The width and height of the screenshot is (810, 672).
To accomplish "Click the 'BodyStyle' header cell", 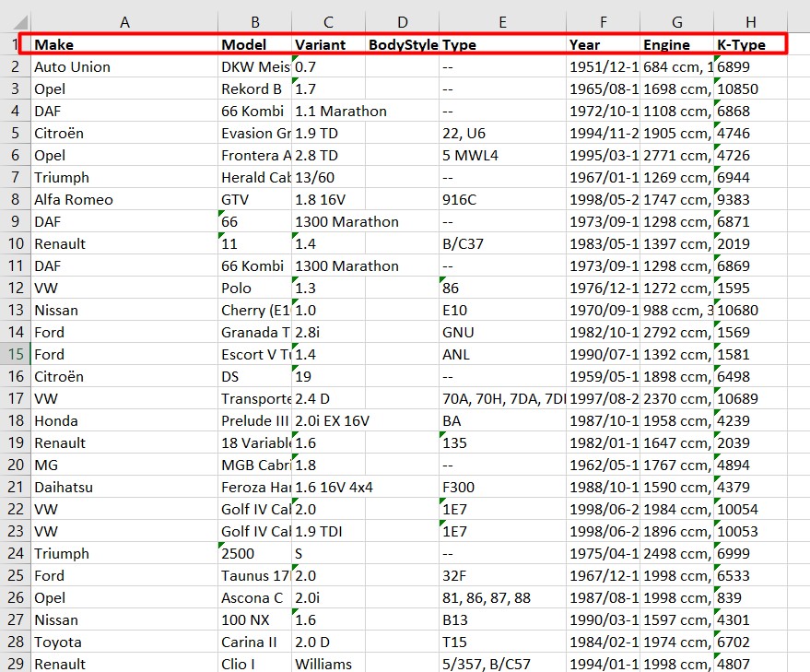I will pos(403,44).
